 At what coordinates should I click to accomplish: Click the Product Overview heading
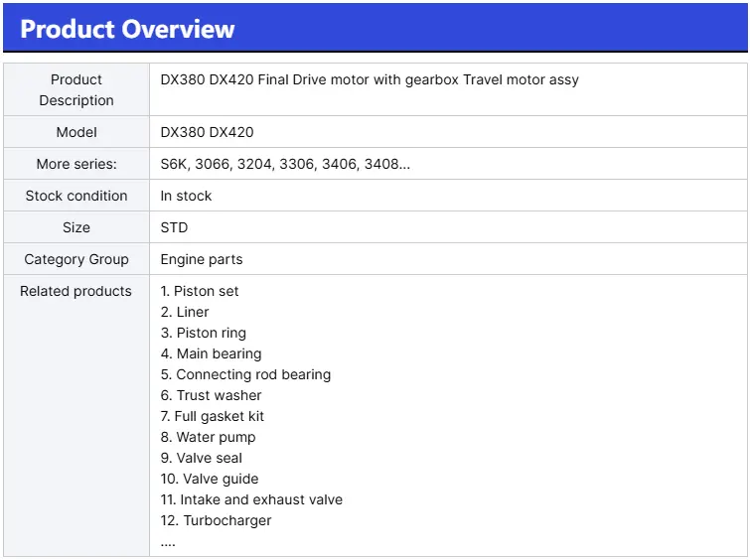point(127,29)
